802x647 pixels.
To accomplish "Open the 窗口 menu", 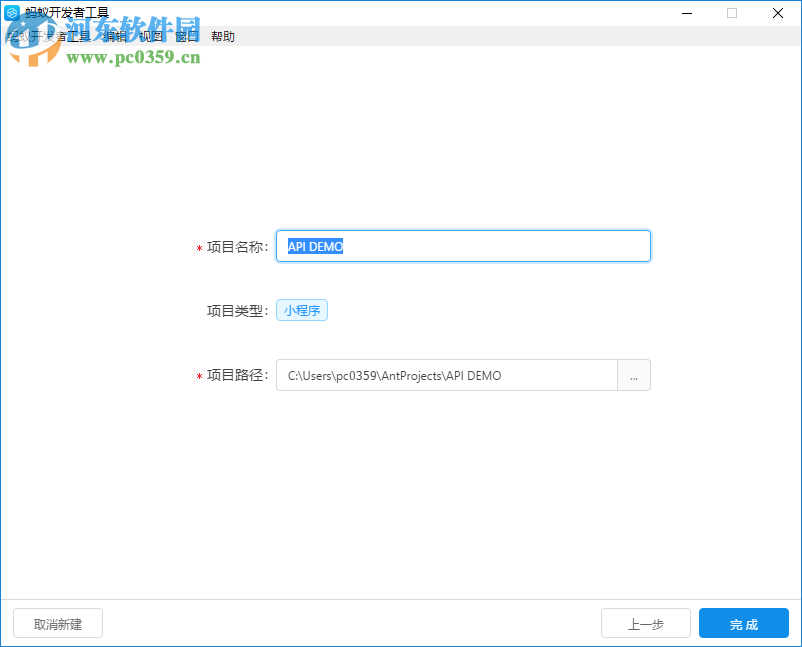I will (x=186, y=35).
